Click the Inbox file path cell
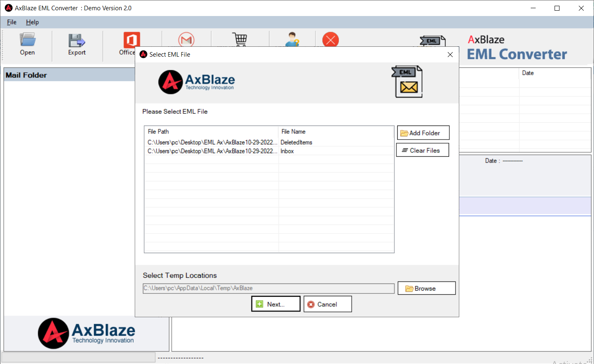 pyautogui.click(x=212, y=151)
